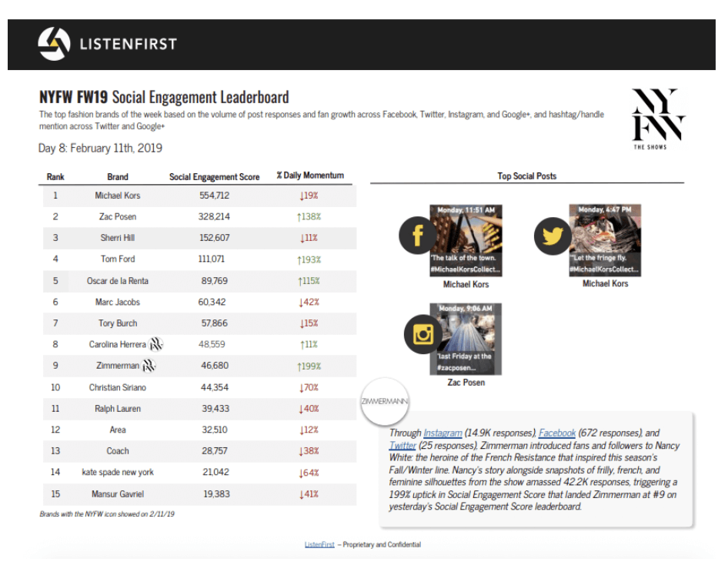Select the Oscar de la Renta brand cell

point(118,281)
